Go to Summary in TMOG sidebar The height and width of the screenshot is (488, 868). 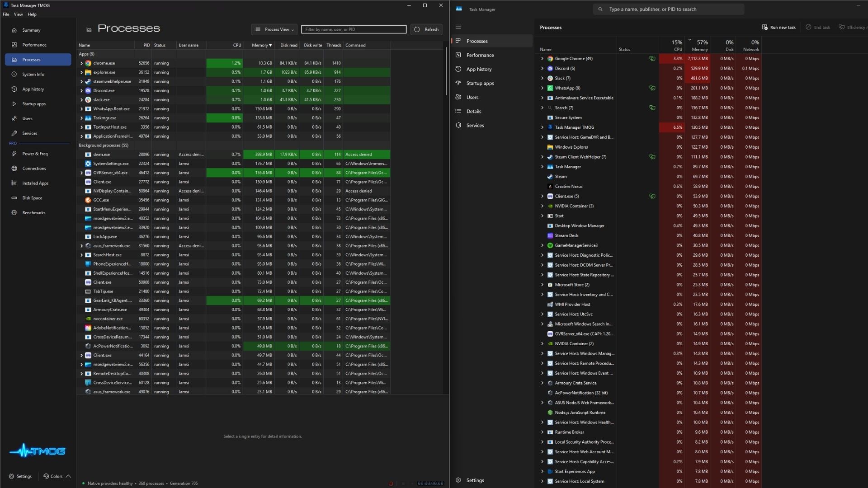pos(38,30)
